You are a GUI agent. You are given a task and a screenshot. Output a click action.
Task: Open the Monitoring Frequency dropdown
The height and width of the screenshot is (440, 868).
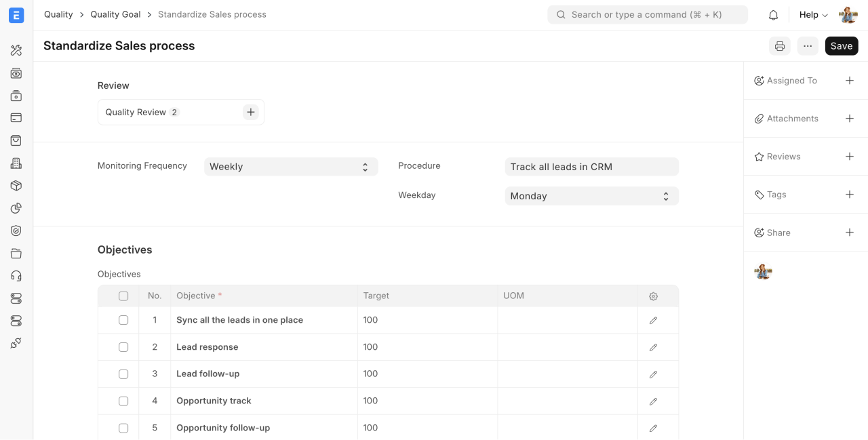point(290,167)
